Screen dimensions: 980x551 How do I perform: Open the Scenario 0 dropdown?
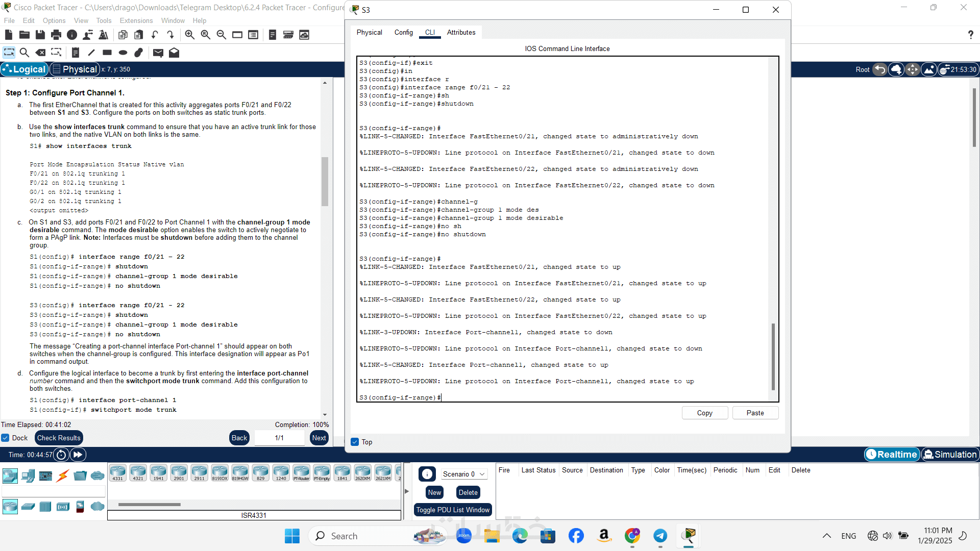point(463,474)
